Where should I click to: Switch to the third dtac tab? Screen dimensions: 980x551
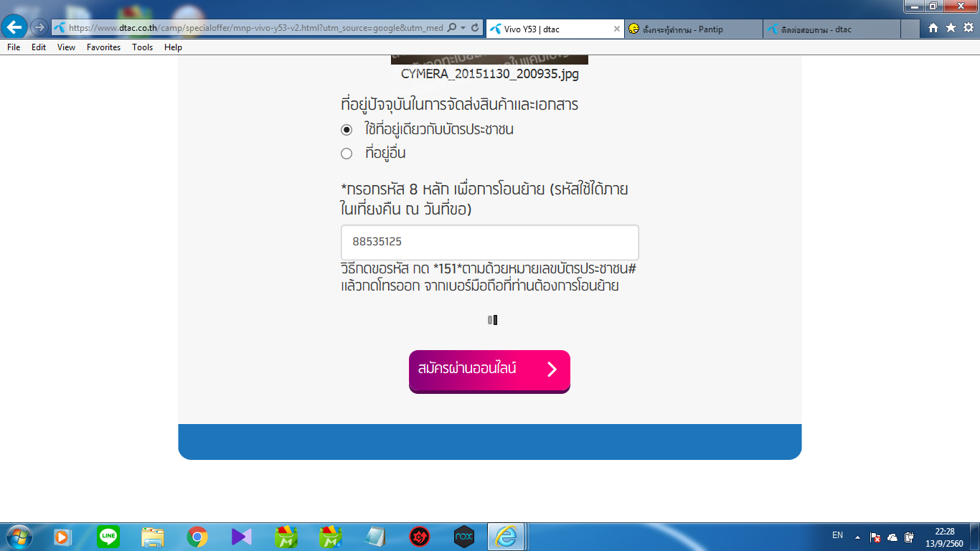pyautogui.click(x=831, y=29)
